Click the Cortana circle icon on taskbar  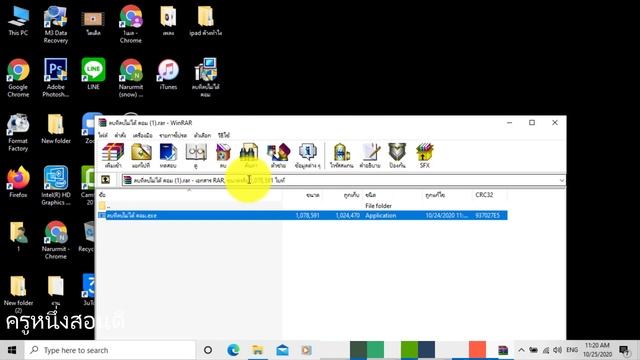coord(208,350)
